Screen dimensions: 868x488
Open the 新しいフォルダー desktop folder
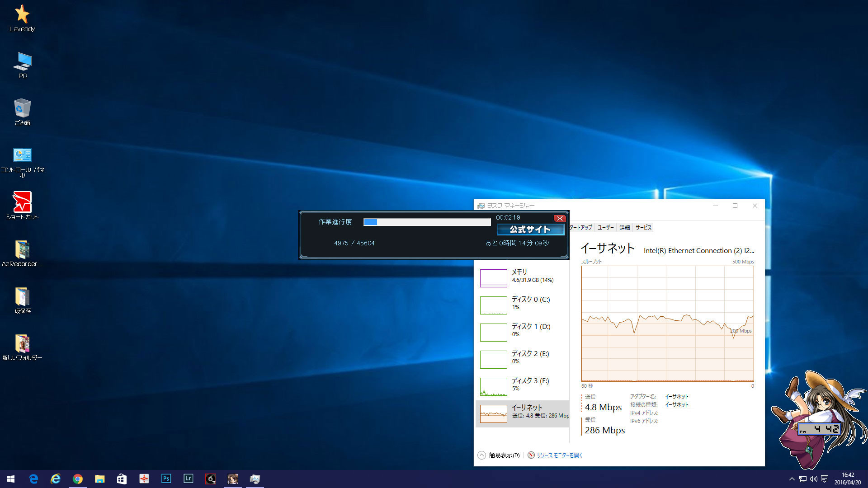click(23, 347)
